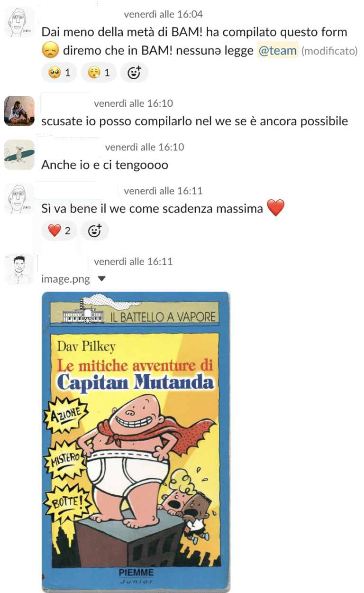Click the sketched face avatar of the 16:04 message
364x593 pixels.
(x=19, y=22)
